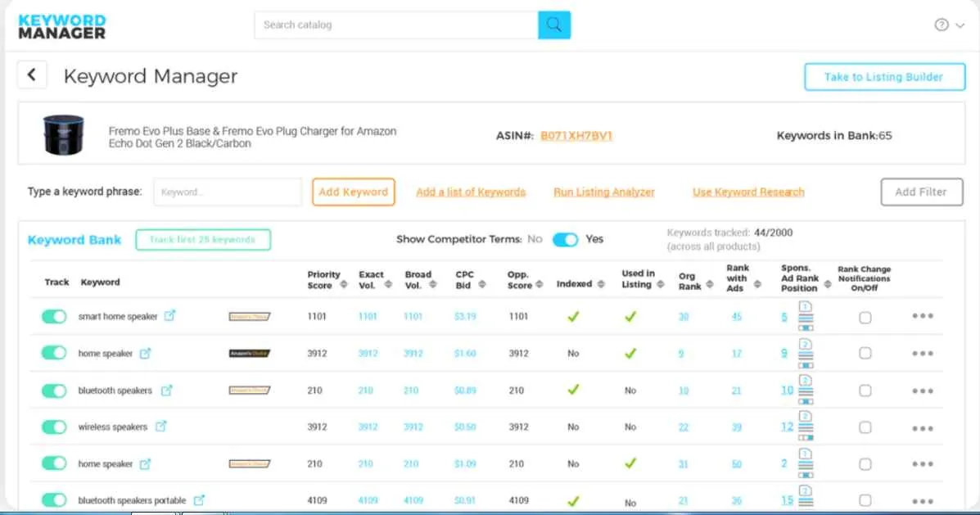Enable Rank Change Notifications for home speaker

[865, 353]
